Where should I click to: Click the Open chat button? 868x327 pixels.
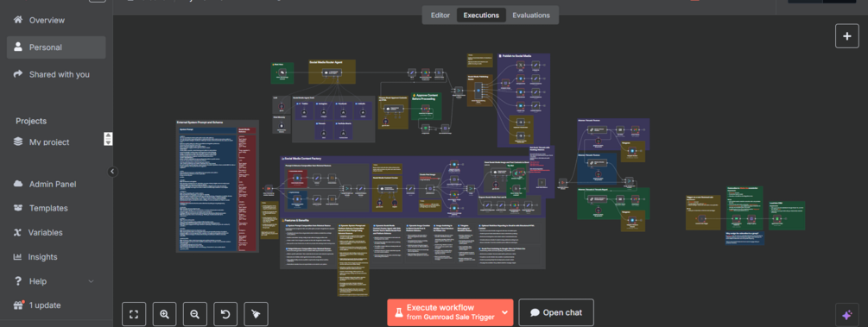[x=556, y=312]
